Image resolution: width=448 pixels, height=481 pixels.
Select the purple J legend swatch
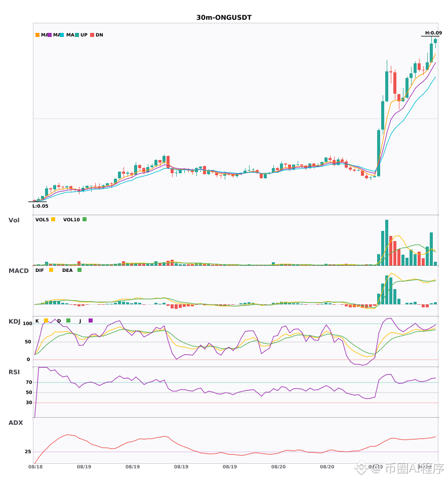point(91,320)
